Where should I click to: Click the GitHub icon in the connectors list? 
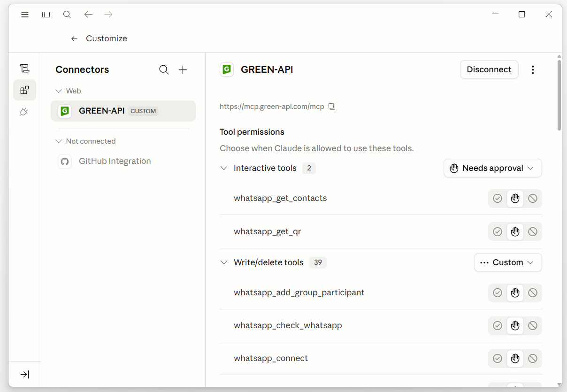click(x=65, y=161)
